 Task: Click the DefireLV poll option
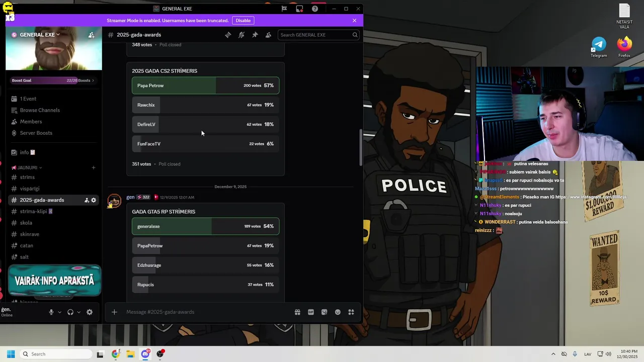tap(205, 124)
